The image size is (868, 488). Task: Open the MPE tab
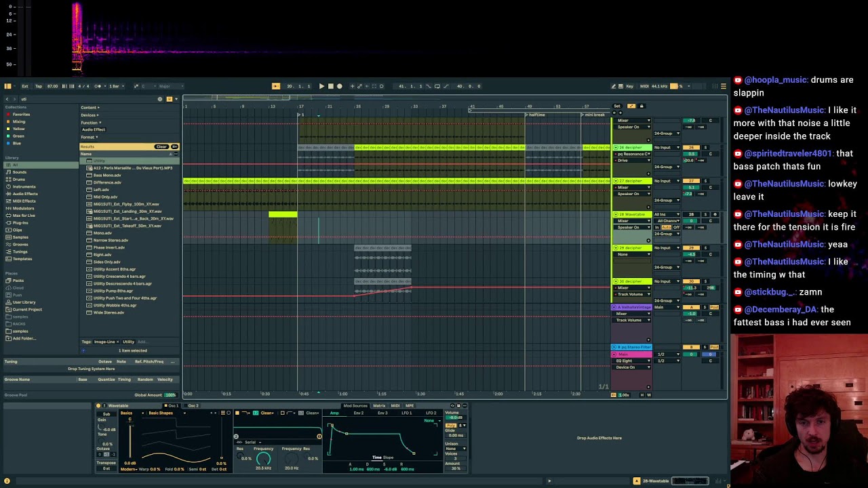point(410,406)
